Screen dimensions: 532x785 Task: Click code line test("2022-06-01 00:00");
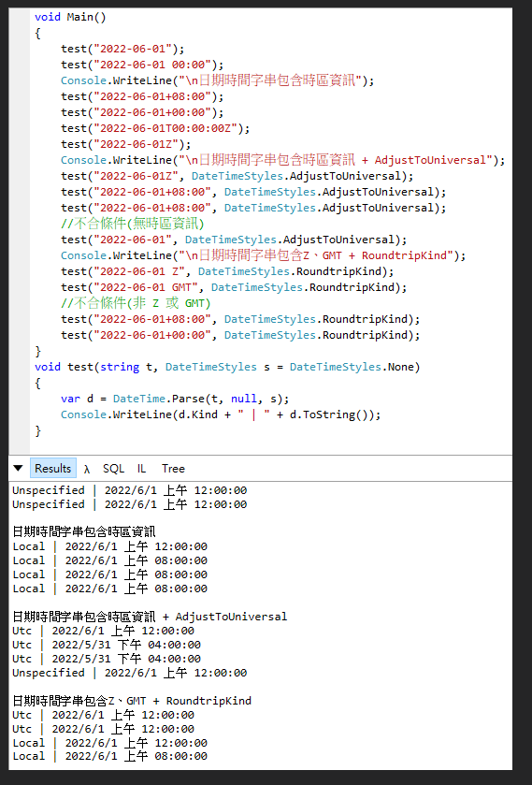[x=142, y=65]
